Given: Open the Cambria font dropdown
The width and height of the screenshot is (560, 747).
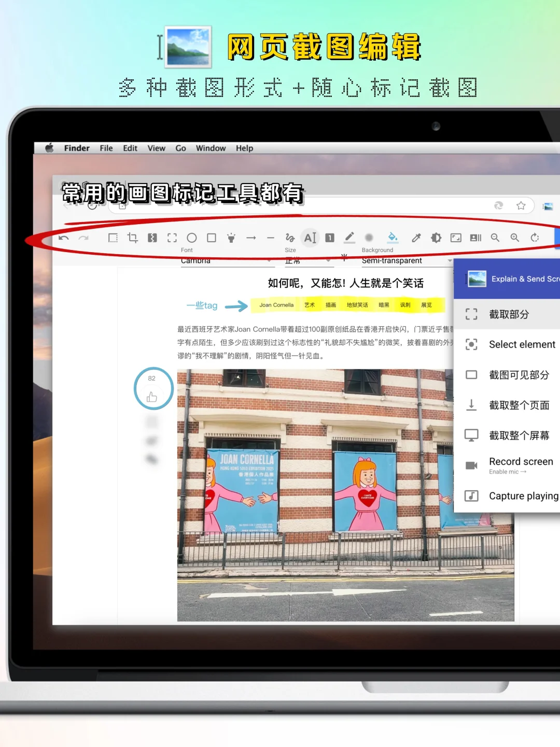Looking at the screenshot, I should click(x=227, y=260).
